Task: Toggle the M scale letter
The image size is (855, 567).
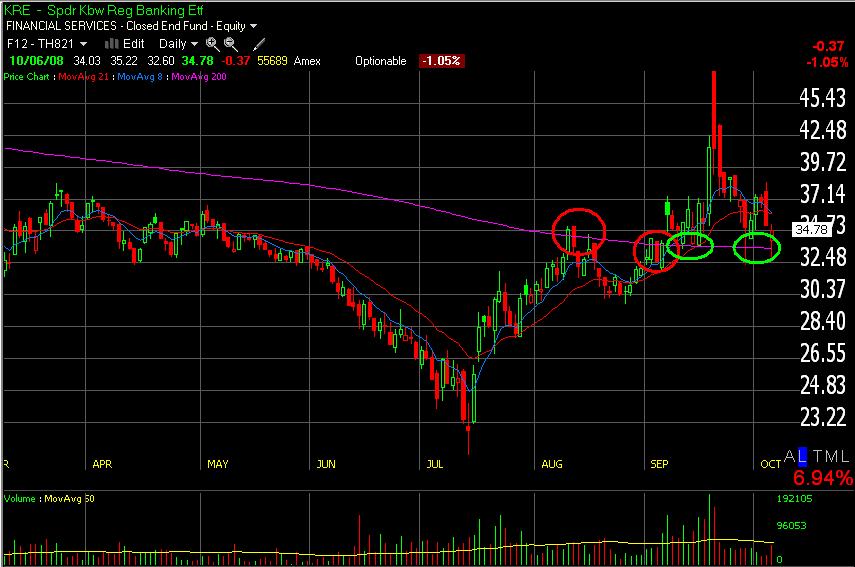Action: (833, 456)
